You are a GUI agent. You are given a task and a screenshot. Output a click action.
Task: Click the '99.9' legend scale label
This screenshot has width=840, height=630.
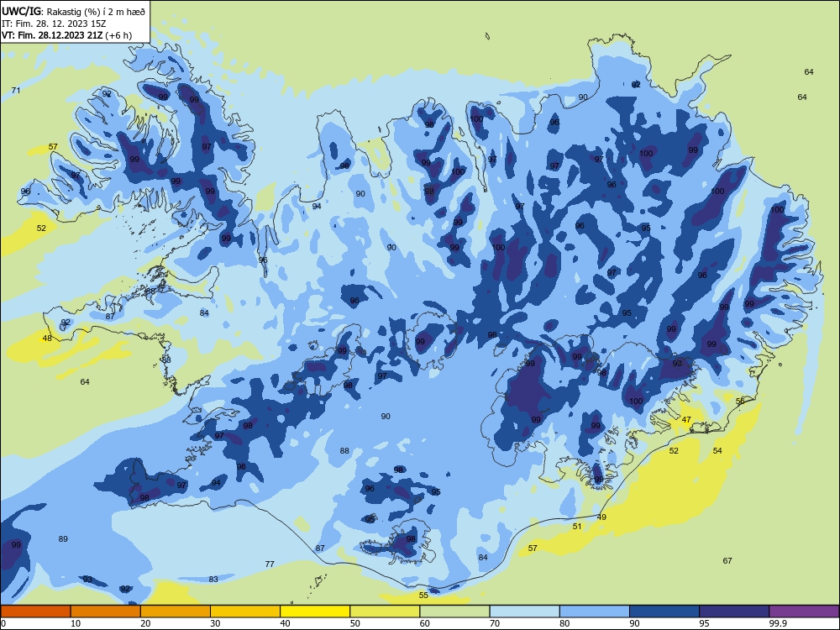pyautogui.click(x=778, y=623)
